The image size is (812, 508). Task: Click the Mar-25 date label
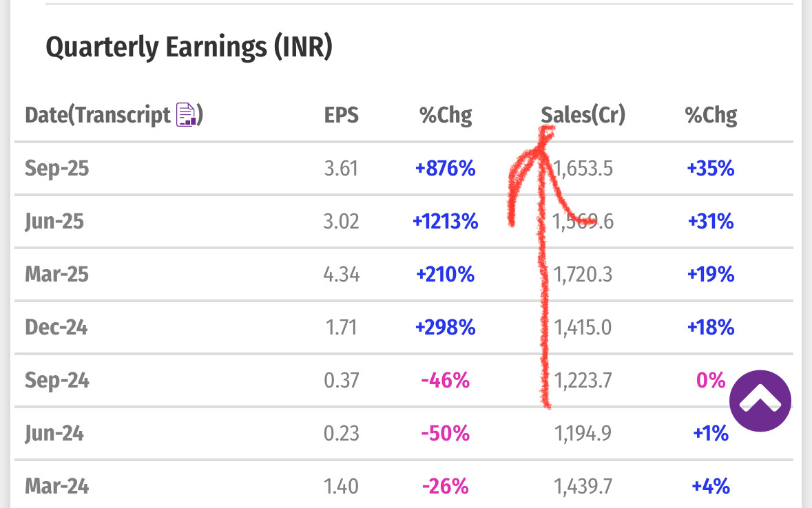point(57,275)
